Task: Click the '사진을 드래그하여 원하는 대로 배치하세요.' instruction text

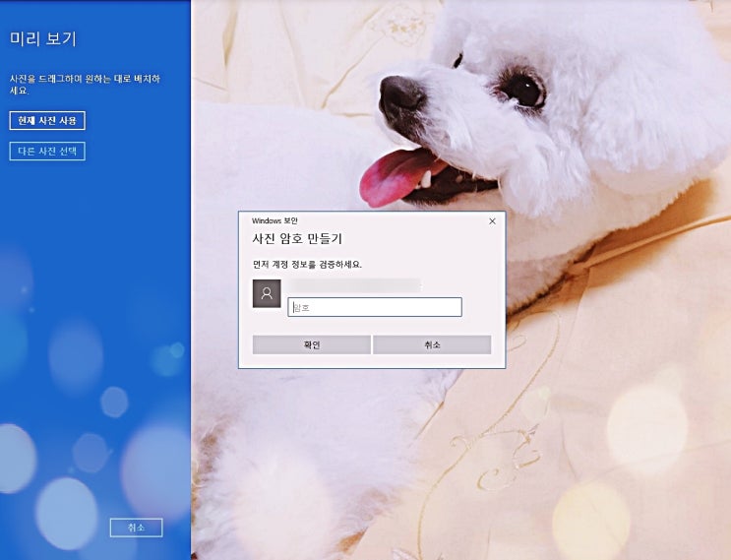Action: [85, 85]
